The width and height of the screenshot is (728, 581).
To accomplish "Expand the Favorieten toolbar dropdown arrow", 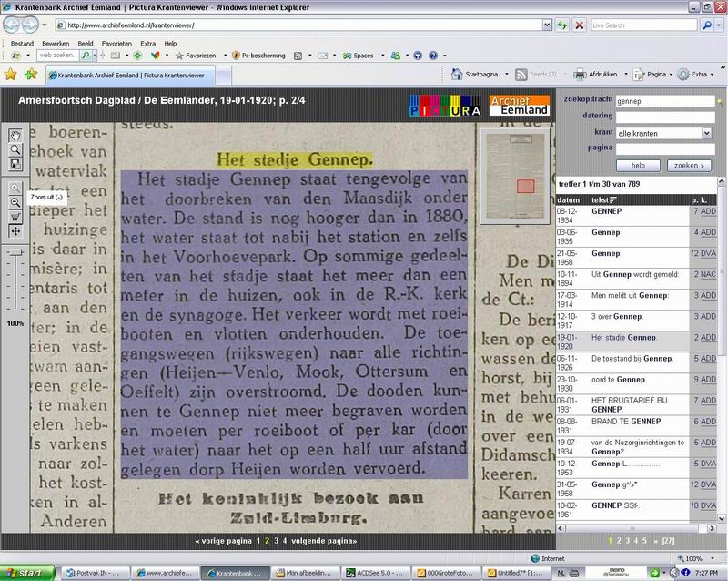I will coord(225,56).
